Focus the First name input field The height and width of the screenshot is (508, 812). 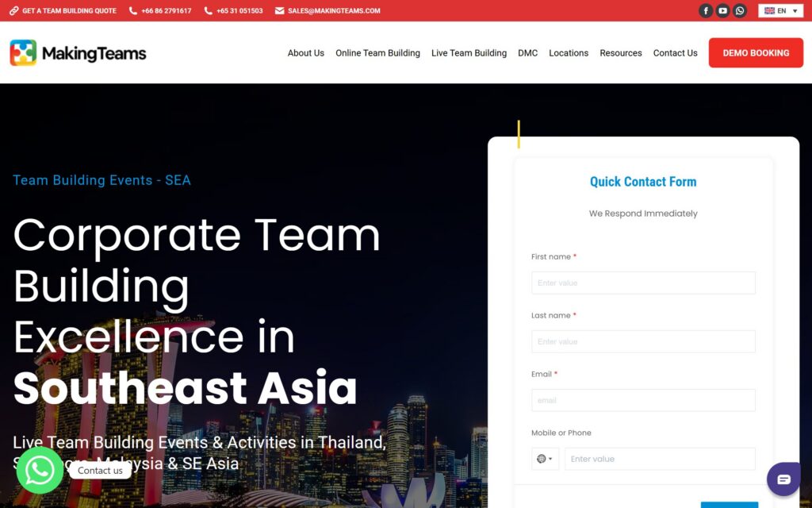[643, 283]
